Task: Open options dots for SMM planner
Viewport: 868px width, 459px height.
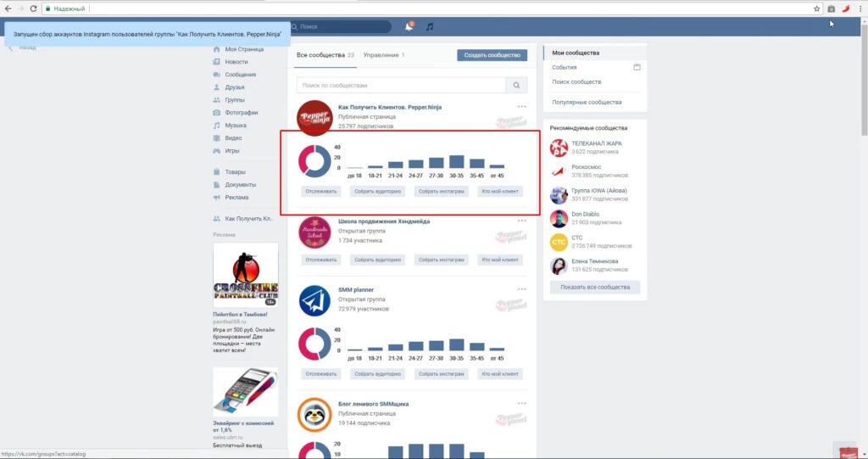Action: coord(521,288)
